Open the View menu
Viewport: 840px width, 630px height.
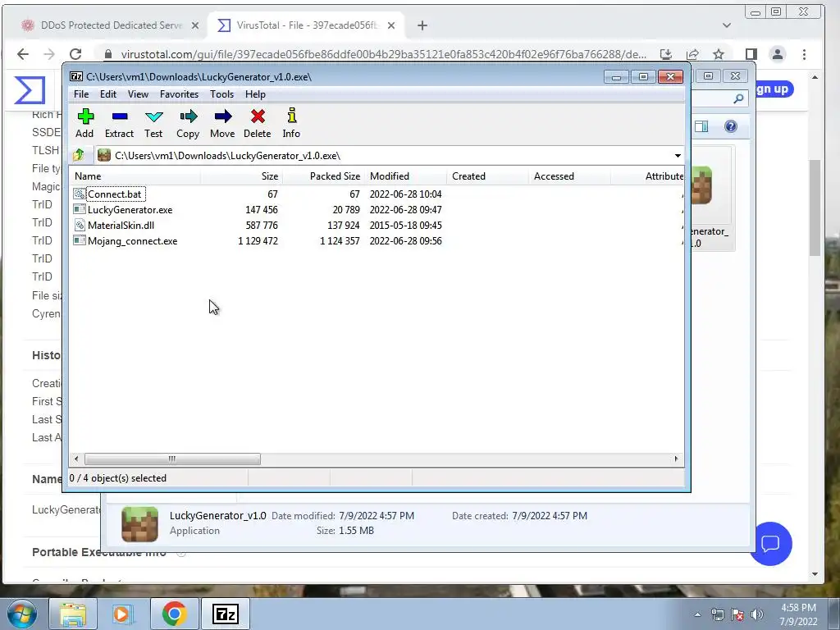(138, 94)
